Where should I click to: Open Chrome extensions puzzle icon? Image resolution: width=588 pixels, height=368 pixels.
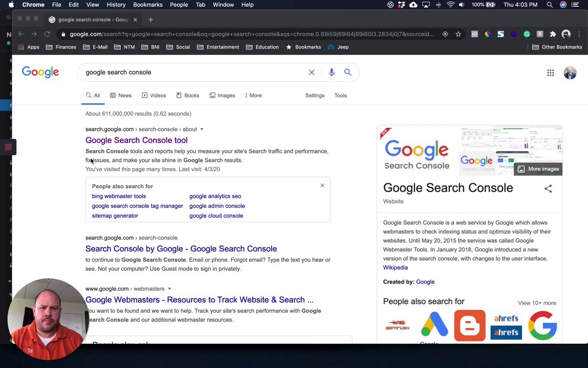click(x=553, y=34)
